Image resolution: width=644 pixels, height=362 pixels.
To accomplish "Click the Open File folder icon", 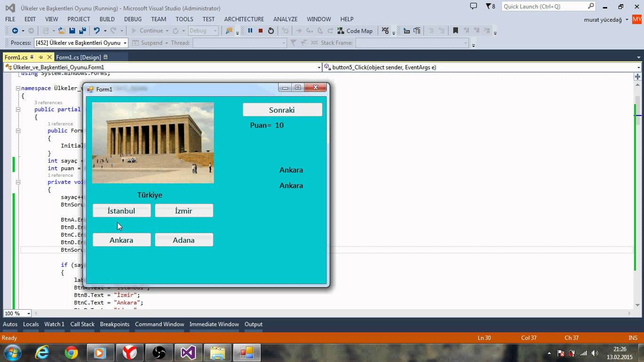I will point(62,31).
